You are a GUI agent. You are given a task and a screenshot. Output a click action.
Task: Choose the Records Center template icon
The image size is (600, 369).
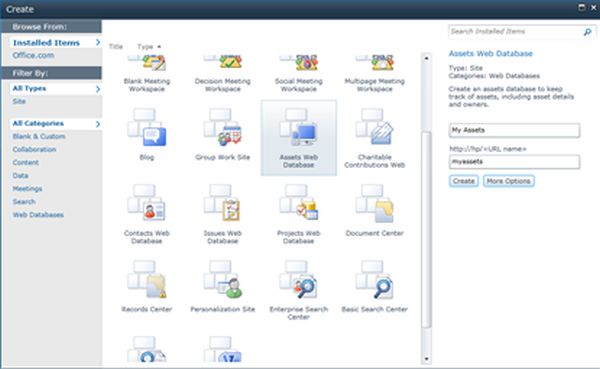(x=147, y=280)
